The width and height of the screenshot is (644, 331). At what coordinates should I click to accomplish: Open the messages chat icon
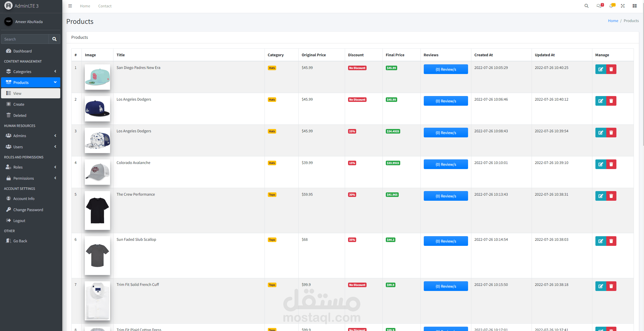599,6
